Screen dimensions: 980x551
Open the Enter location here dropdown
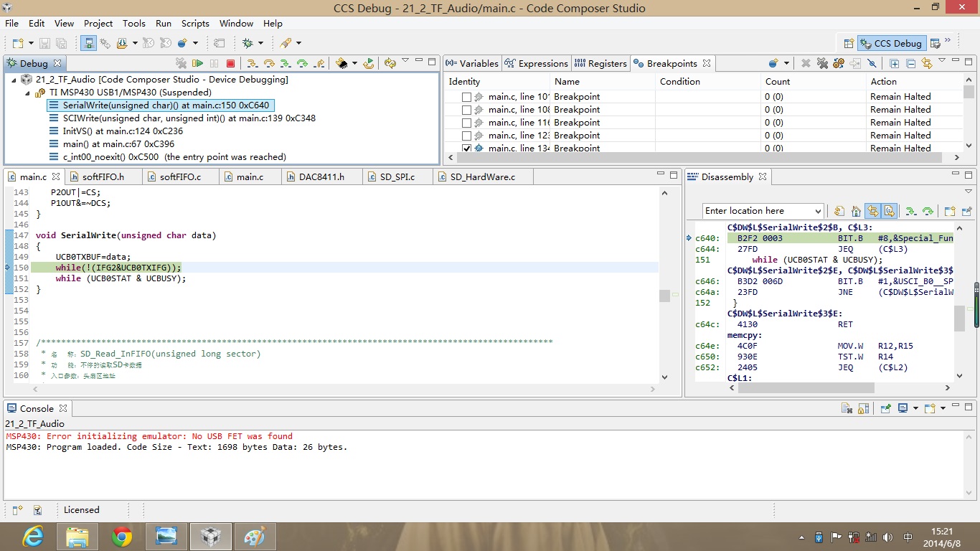point(818,211)
